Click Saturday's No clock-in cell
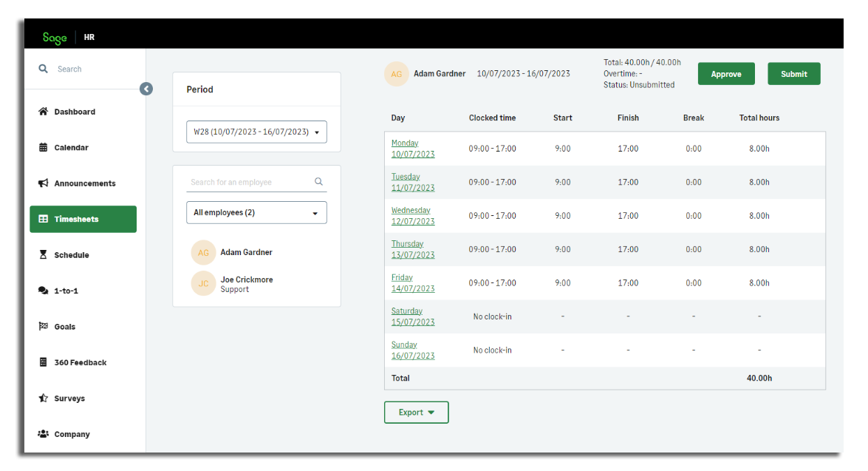This screenshot has width=868, height=471. tap(492, 316)
